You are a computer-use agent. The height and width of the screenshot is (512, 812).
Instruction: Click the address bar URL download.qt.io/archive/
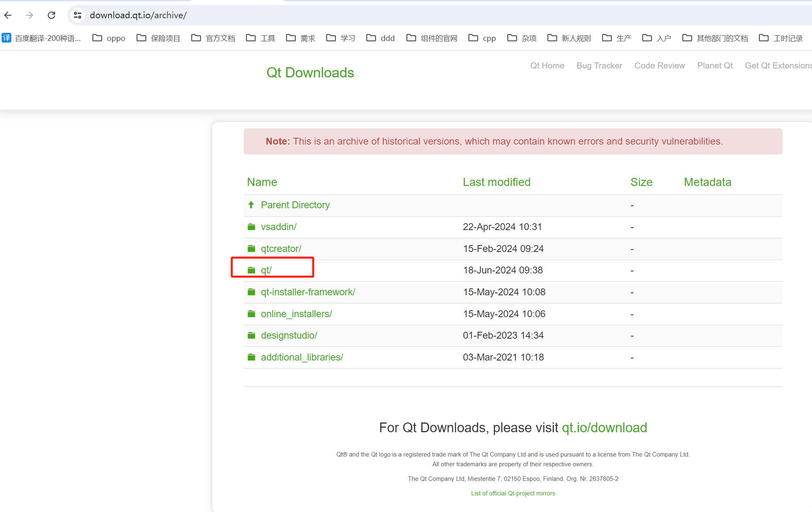coord(138,15)
